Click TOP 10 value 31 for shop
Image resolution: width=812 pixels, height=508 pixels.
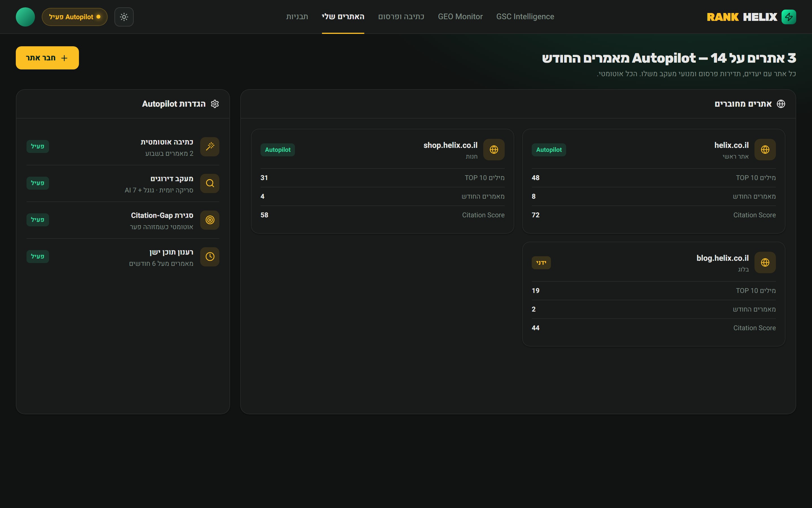click(264, 178)
